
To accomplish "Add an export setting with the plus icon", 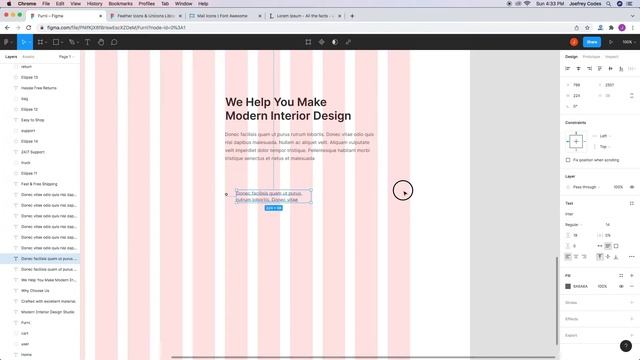I will coord(632,335).
